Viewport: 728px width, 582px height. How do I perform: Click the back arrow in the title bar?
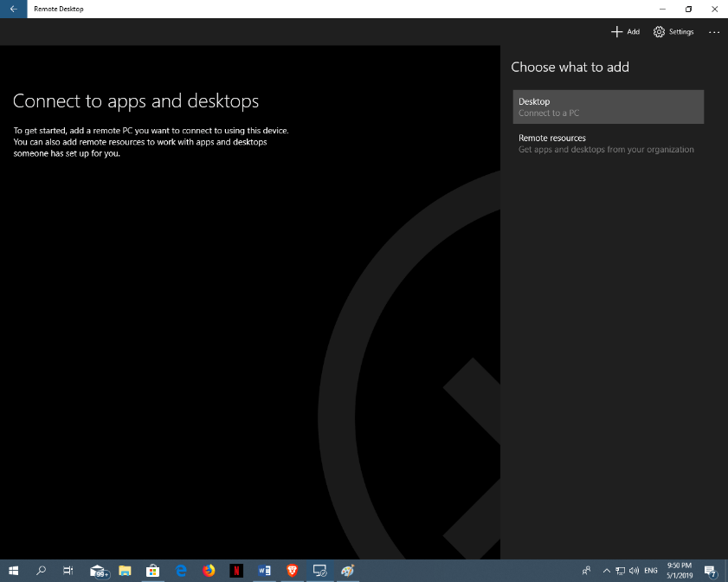coord(14,9)
